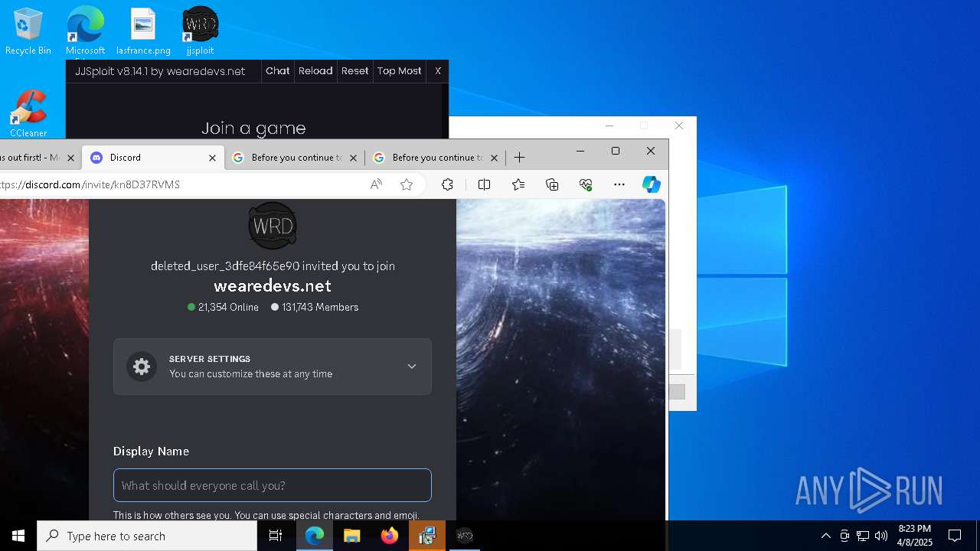The width and height of the screenshot is (980, 551).
Task: Click the Browser essentials heart icon
Action: 586,184
